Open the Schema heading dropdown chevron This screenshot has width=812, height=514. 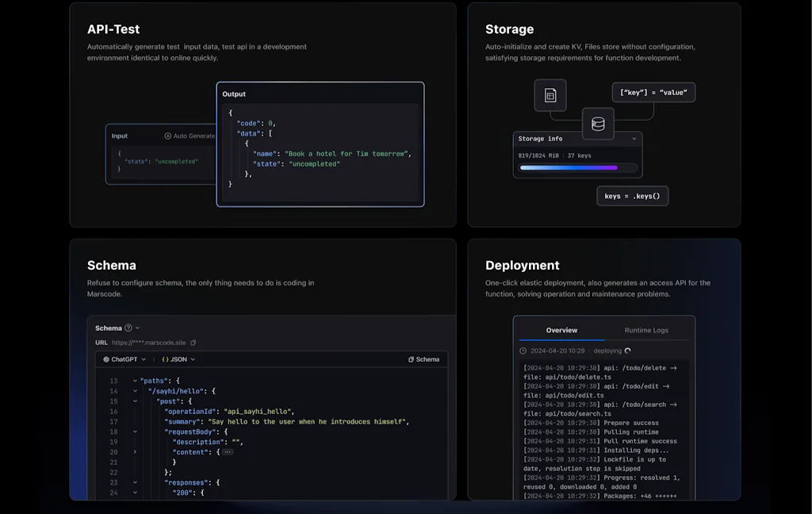point(137,328)
